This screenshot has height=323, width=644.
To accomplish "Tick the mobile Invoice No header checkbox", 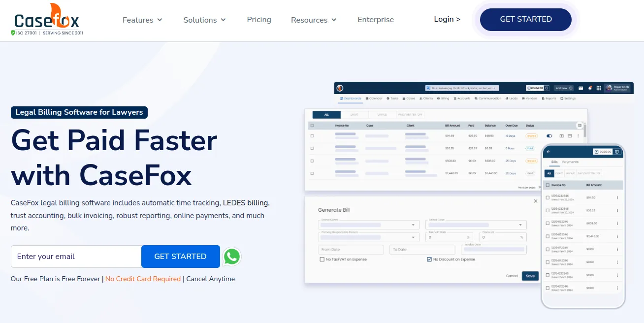I will point(547,185).
